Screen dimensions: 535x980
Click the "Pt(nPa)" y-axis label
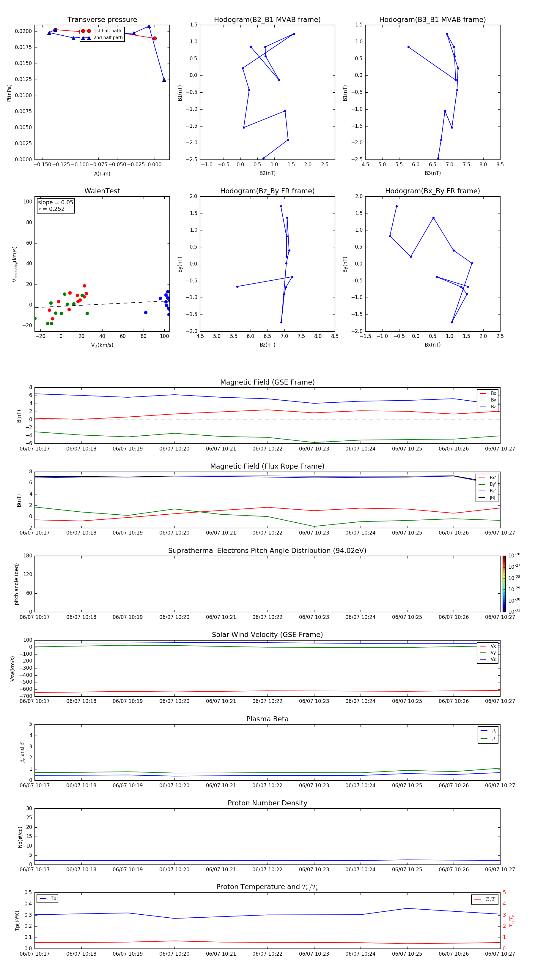tap(9, 93)
